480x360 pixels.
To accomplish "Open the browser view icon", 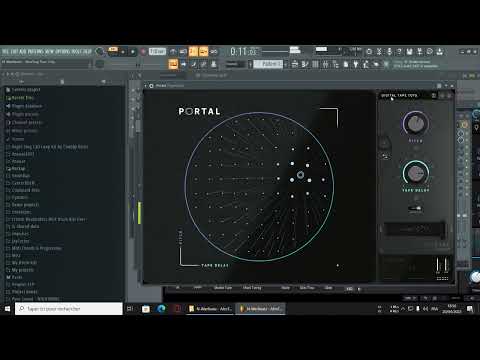I will click(x=336, y=64).
